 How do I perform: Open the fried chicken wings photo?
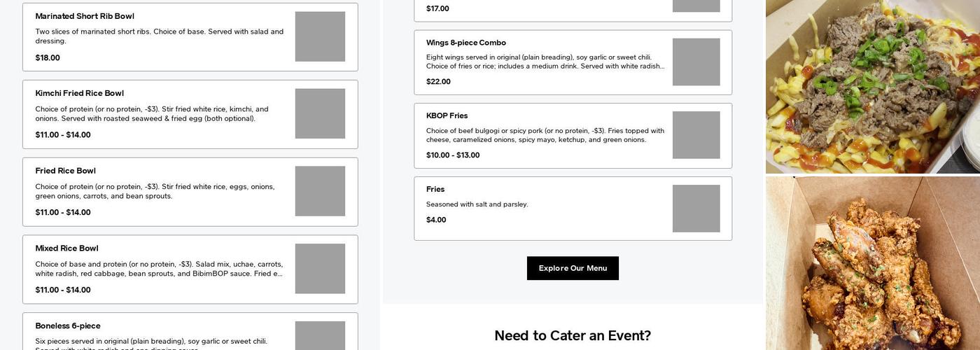(x=872, y=263)
